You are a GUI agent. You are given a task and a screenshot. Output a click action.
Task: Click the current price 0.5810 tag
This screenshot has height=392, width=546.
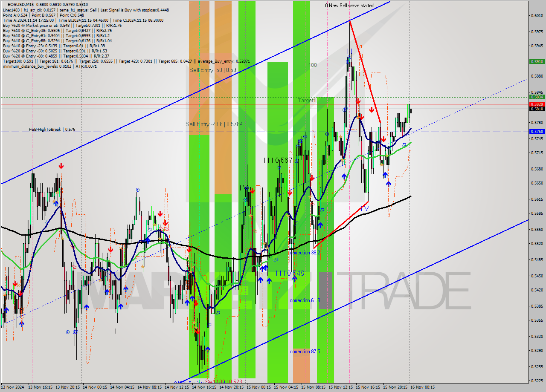(x=537, y=109)
